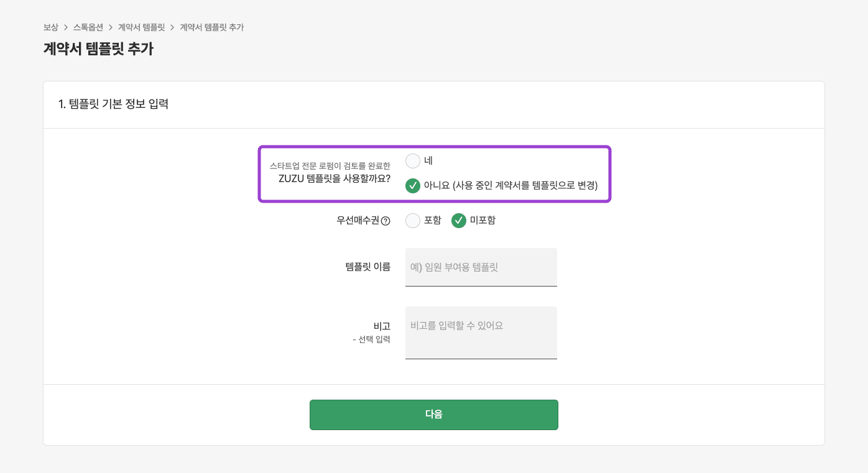
Task: Click the page title 계약서 템플릿 추가
Action: point(99,47)
